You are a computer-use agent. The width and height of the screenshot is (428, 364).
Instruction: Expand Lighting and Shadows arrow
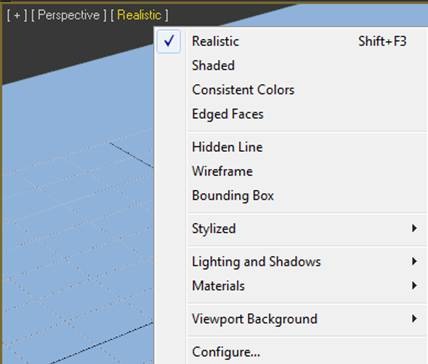[414, 261]
